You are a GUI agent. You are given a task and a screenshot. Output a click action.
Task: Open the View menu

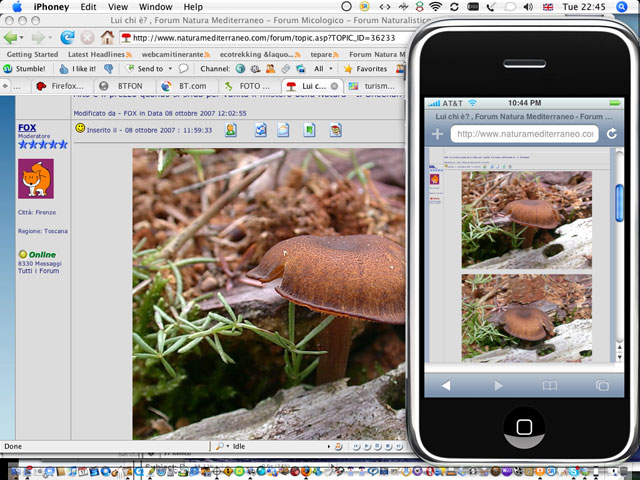click(x=117, y=7)
